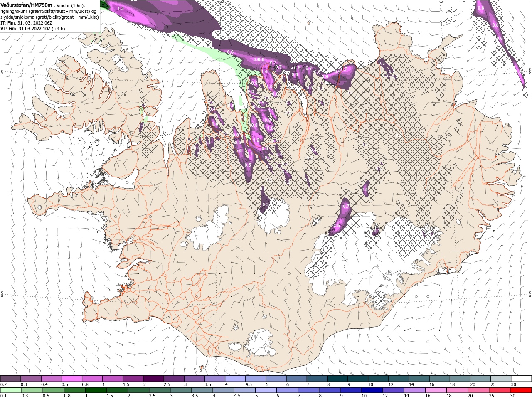Pick lower-scale darkest green swatch at 1
Screen dimensions: 532x399
[96, 390]
